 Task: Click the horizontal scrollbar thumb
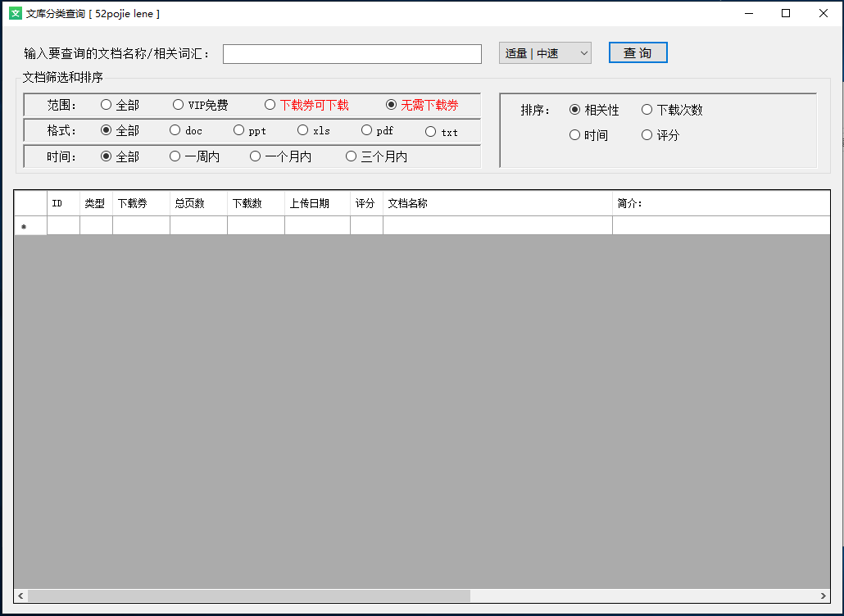(249, 596)
